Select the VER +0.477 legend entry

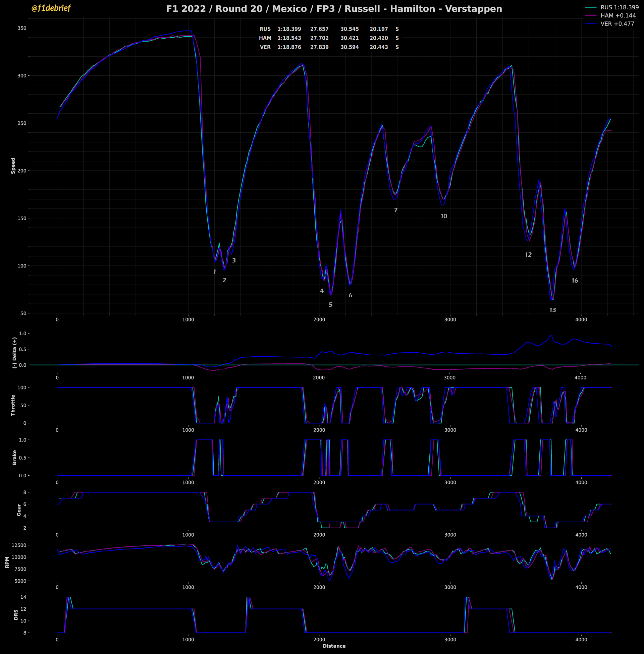[617, 24]
